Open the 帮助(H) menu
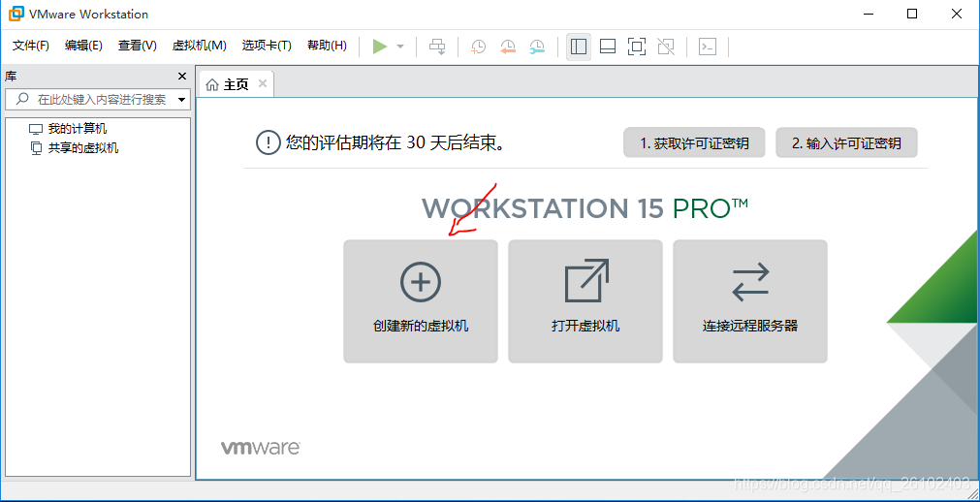980x502 pixels. [x=327, y=46]
